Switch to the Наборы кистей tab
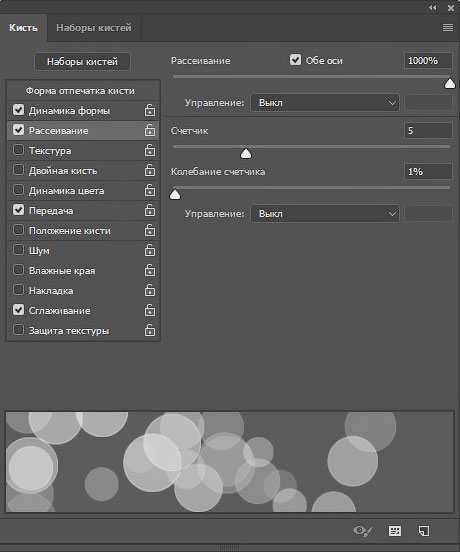The height and width of the screenshot is (552, 460). click(x=94, y=27)
